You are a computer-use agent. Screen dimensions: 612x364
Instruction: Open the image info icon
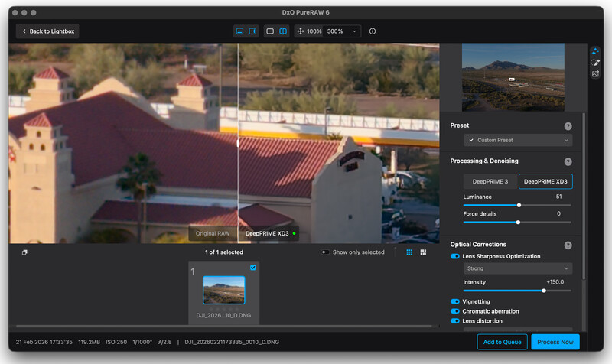pyautogui.click(x=373, y=31)
